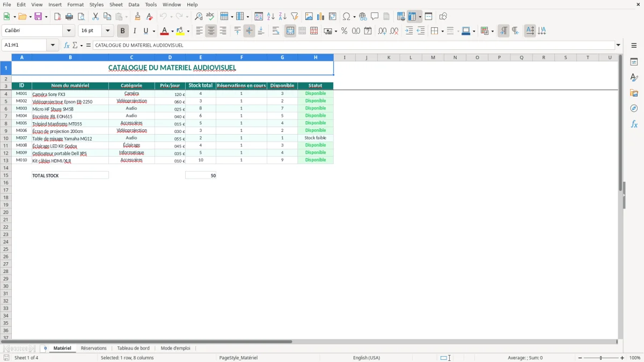644x362 pixels.
Task: Expand the formula bar
Action: point(618,46)
